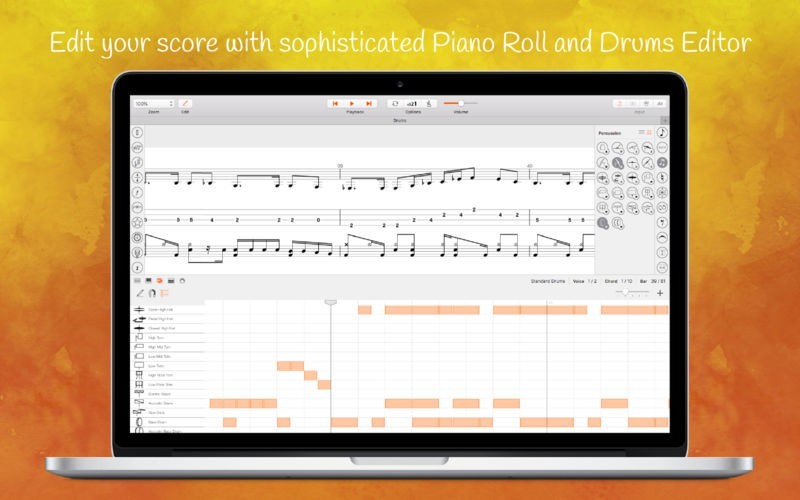
Task: Select the highlighted drumstick percussion icon
Action: 619,163
